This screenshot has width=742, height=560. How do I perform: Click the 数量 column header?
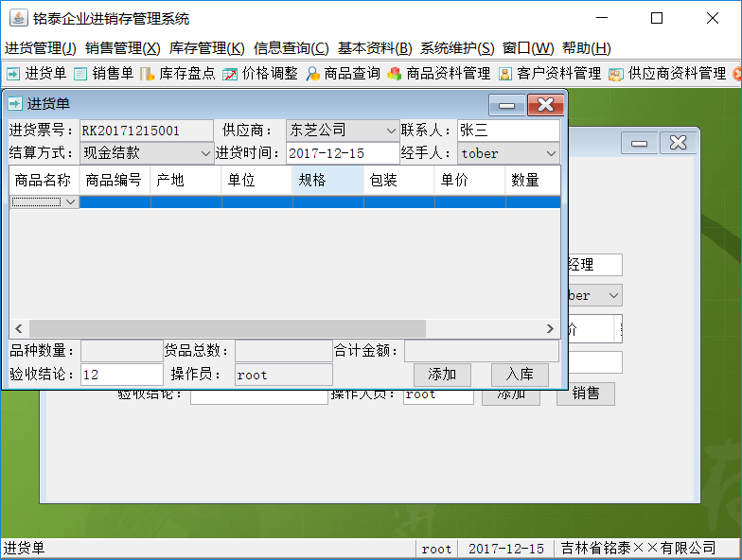pos(533,180)
